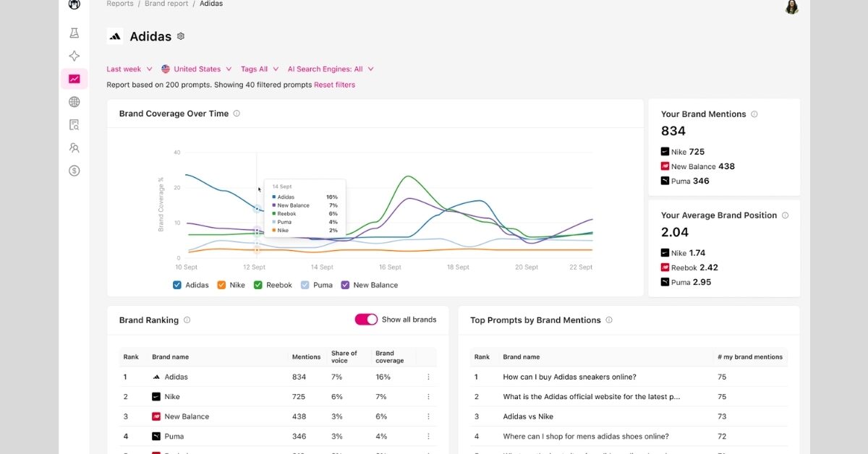Viewport: 868px width, 454px height.
Task: Open the Last week date range dropdown
Action: (129, 69)
